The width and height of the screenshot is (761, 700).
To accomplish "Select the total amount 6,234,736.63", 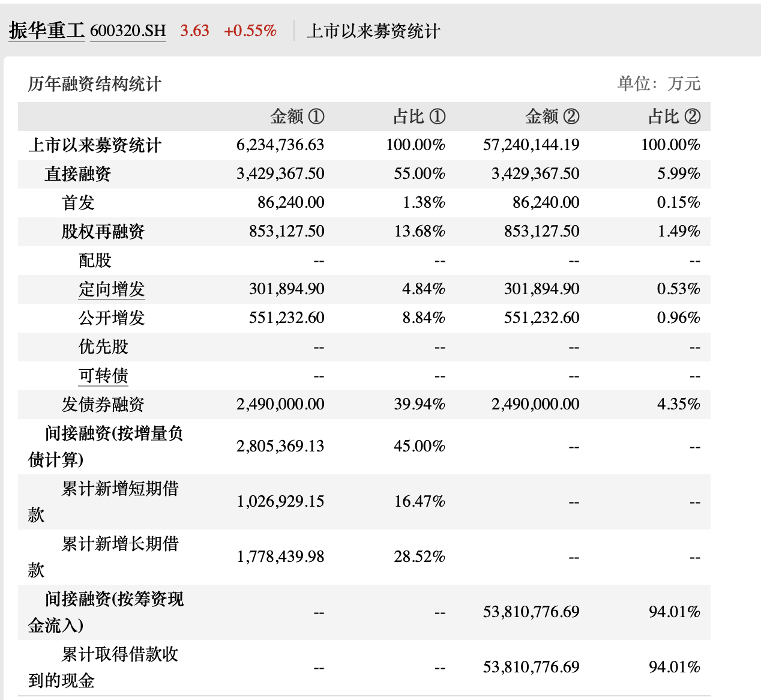I will point(280,145).
